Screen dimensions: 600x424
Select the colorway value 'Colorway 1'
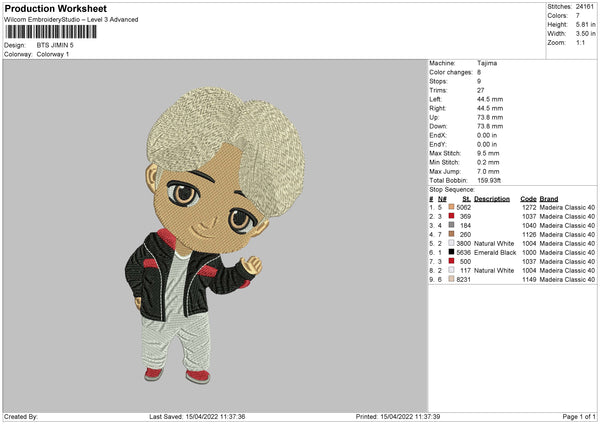tap(53, 54)
